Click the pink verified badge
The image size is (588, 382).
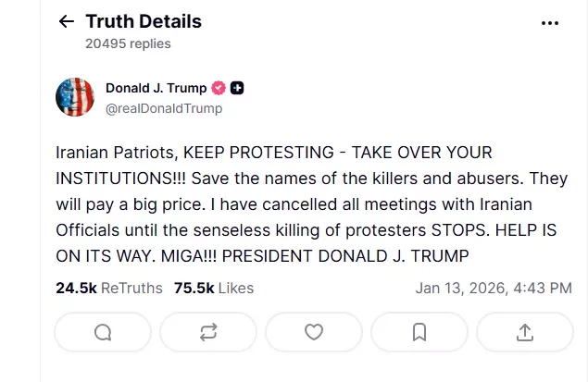point(219,89)
